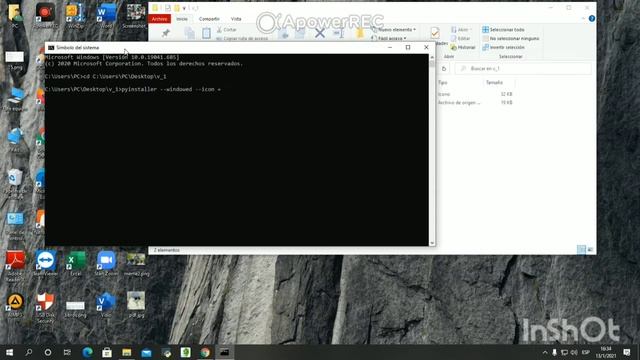Screen dimensions: 640x360
Task: Maximize the Command Prompt window
Action: pyautogui.click(x=408, y=47)
